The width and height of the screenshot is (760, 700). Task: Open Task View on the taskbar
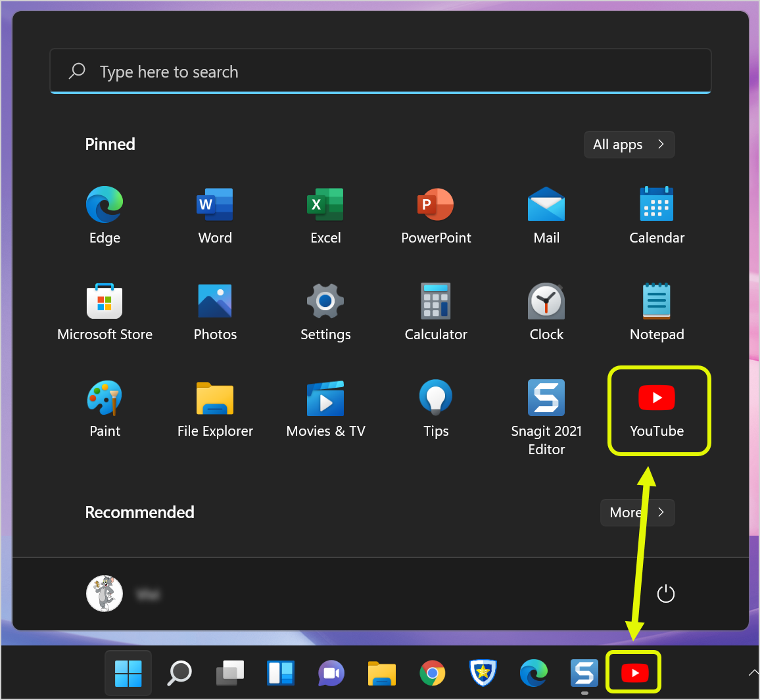[x=230, y=673]
